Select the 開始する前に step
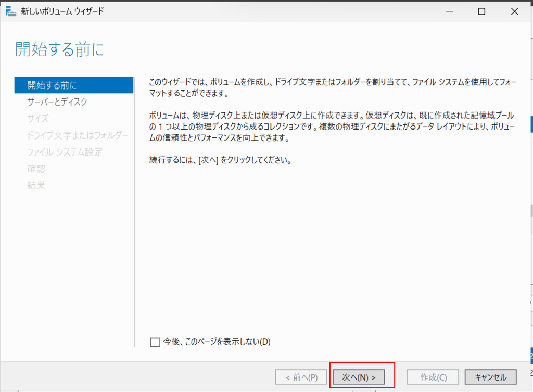Viewport: 533px width, 392px height. [74, 85]
